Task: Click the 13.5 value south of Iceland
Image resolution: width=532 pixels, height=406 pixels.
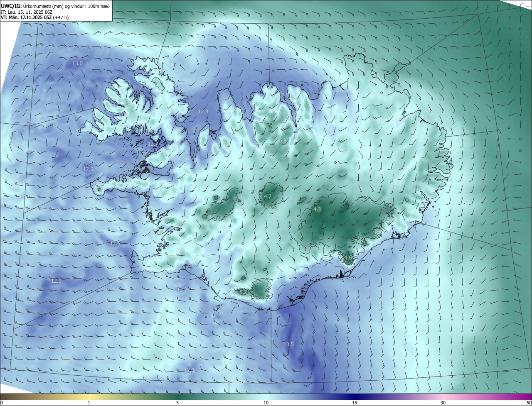Action: 288,345
